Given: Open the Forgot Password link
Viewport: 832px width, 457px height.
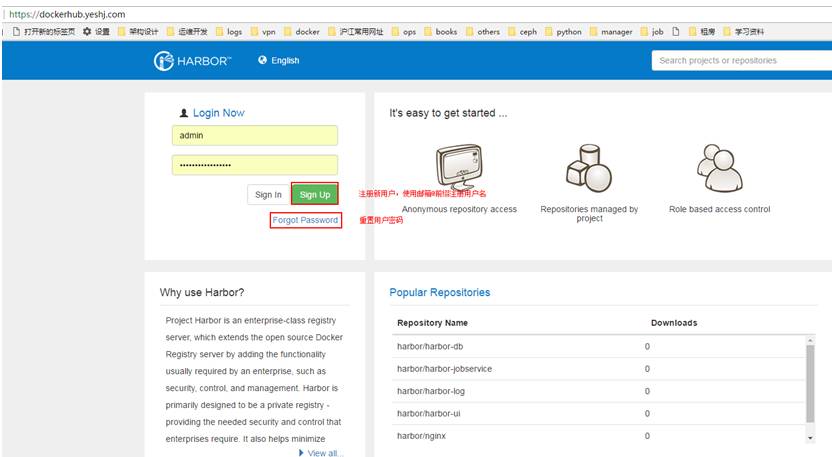Looking at the screenshot, I should [x=305, y=220].
